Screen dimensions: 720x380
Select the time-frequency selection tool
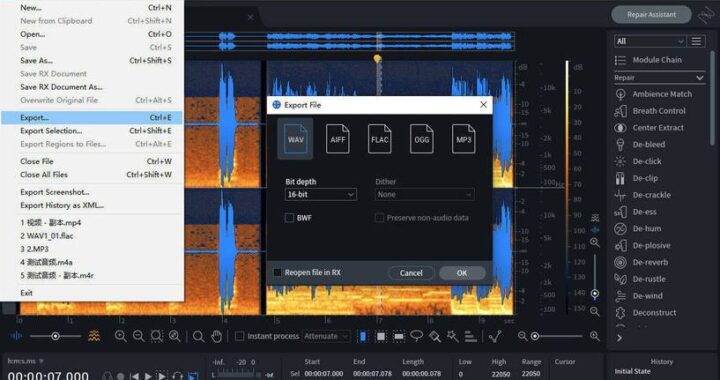[381, 336]
